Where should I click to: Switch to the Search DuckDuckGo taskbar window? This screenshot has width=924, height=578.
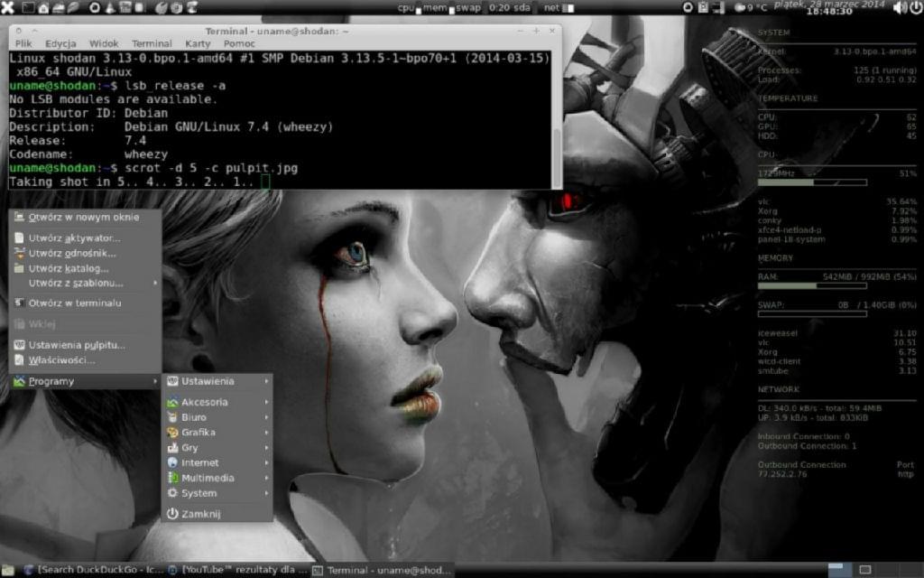click(93, 571)
